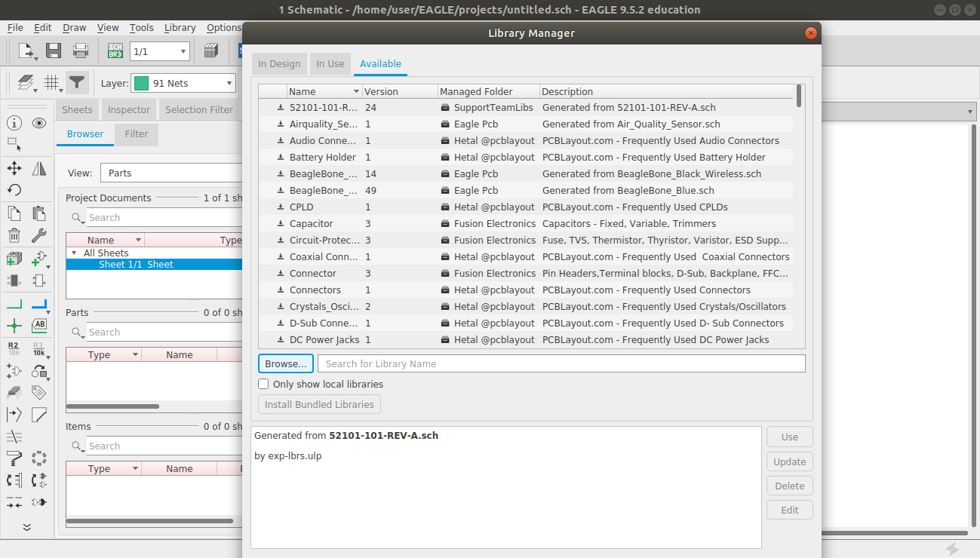Open Items panel search options magnifier
Image resolution: width=980 pixels, height=558 pixels.
[78, 446]
